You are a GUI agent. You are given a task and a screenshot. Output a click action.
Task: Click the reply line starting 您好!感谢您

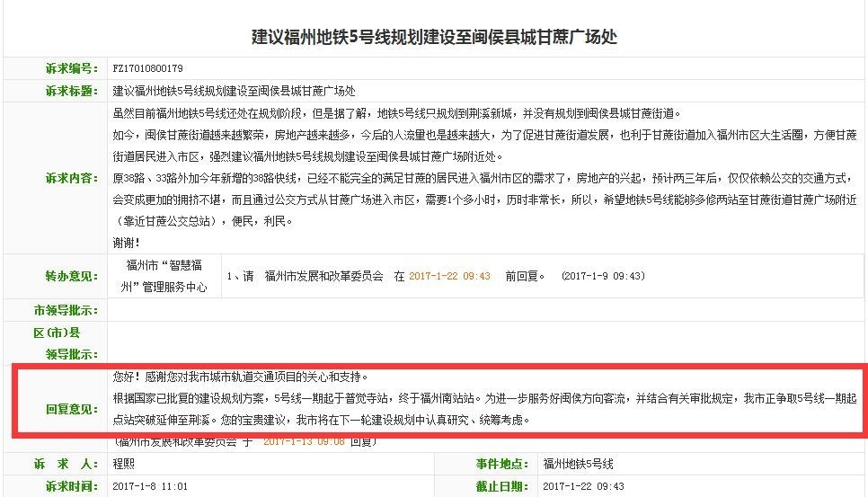pyautogui.click(x=240, y=377)
